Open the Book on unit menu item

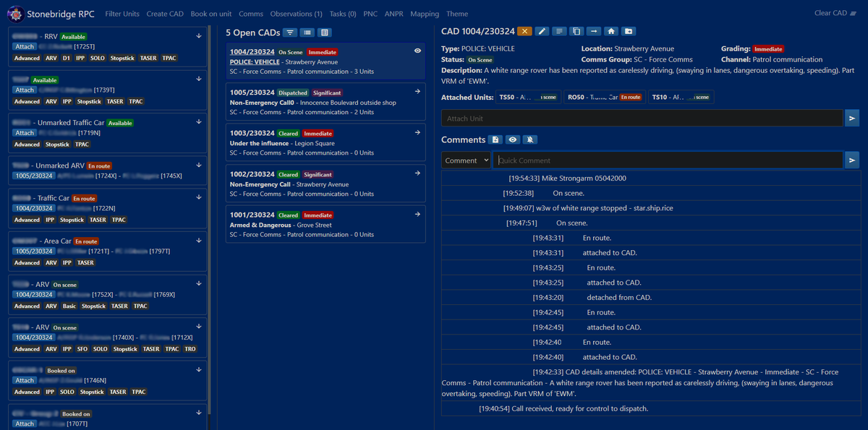(211, 14)
